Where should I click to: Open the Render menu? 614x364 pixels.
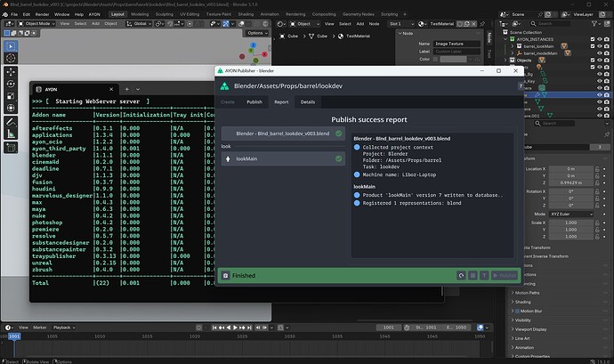(43, 14)
